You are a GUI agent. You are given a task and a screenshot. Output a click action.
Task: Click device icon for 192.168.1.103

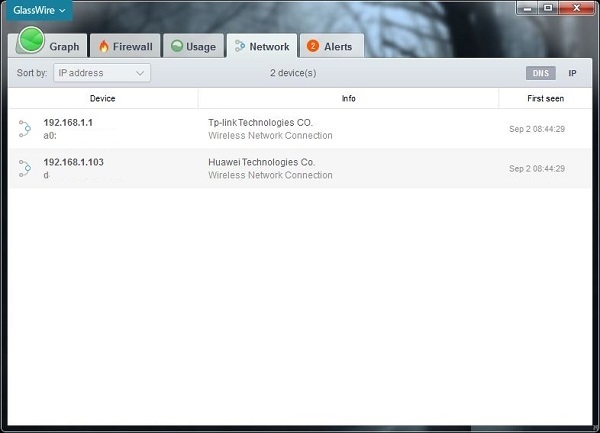(x=25, y=169)
